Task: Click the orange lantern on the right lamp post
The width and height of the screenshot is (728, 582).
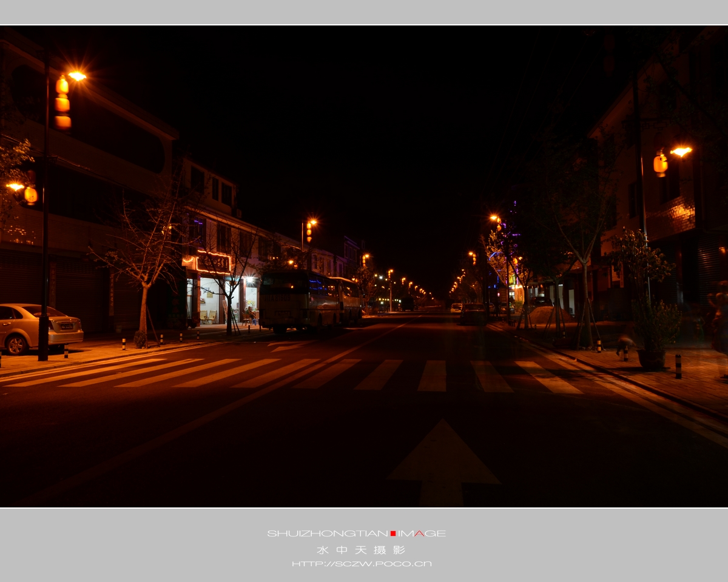Action: coord(661,164)
